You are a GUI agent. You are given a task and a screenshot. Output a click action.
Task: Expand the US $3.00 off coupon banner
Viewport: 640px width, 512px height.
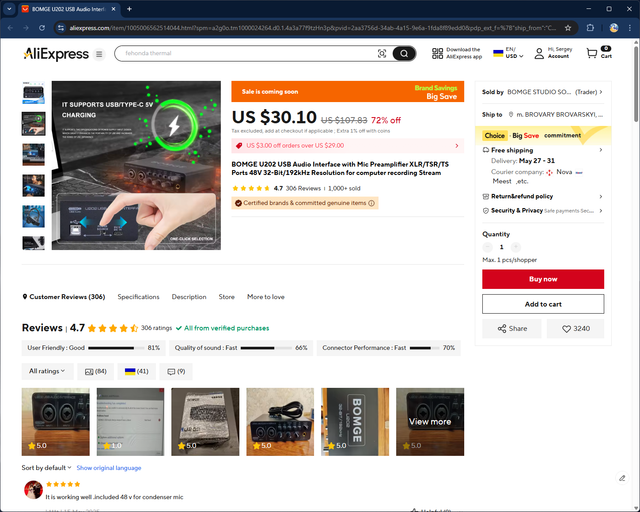(348, 146)
